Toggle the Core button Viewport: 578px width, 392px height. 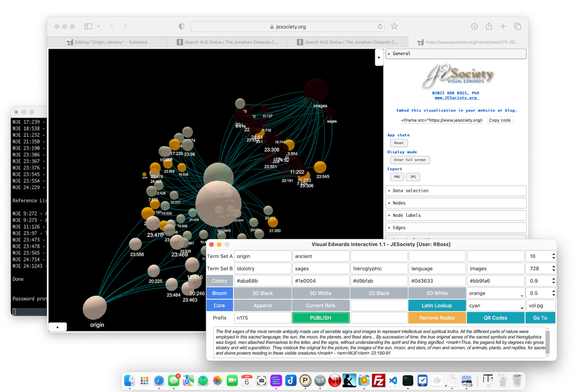219,306
